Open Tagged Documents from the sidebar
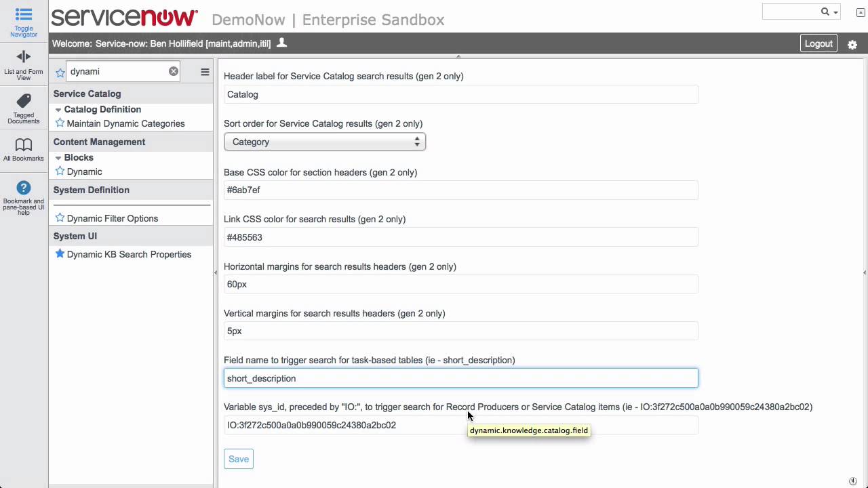868x488 pixels. (x=23, y=102)
